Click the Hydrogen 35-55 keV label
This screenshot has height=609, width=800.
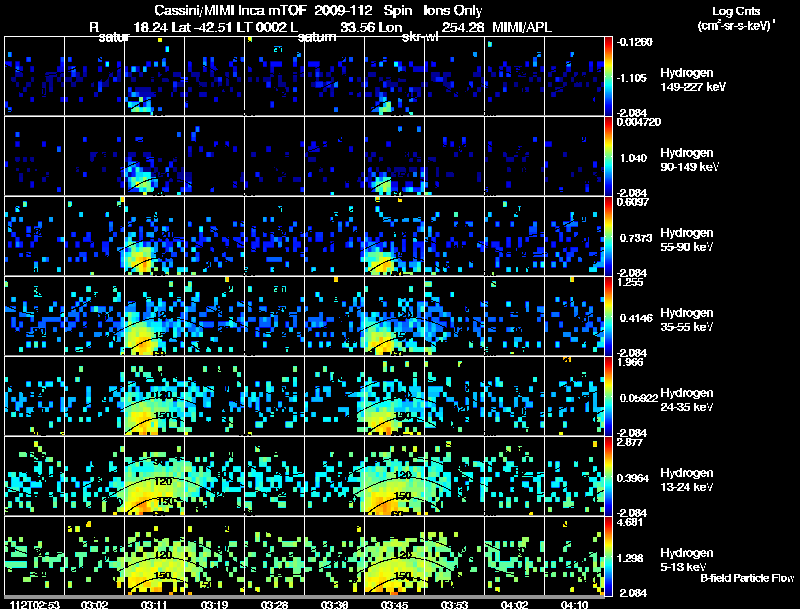pos(687,320)
